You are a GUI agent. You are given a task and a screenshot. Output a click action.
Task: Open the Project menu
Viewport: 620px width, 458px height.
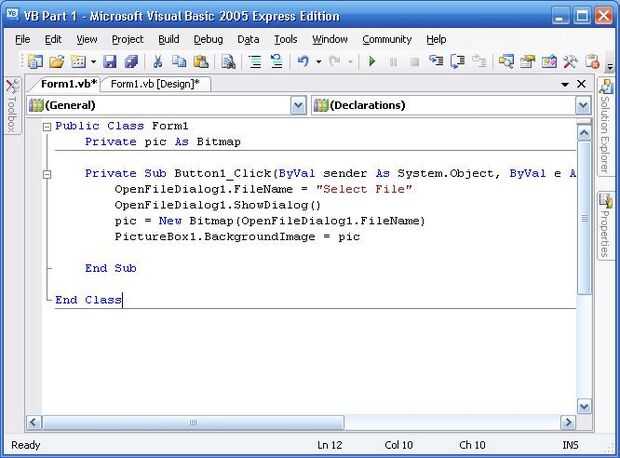click(x=127, y=40)
